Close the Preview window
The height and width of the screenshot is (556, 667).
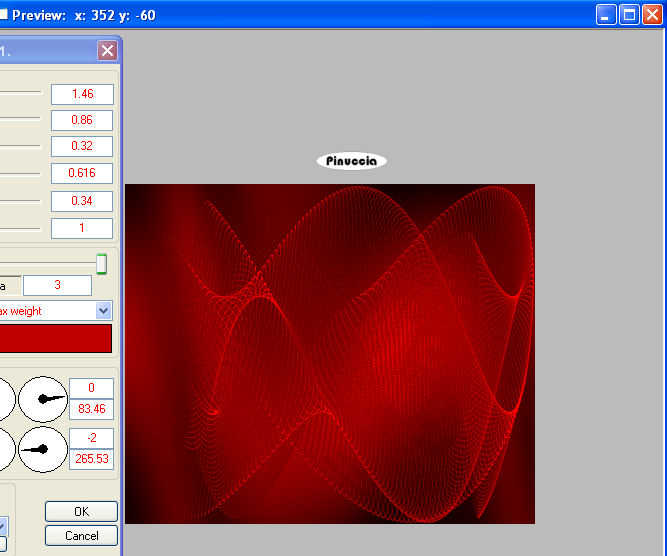pyautogui.click(x=652, y=15)
